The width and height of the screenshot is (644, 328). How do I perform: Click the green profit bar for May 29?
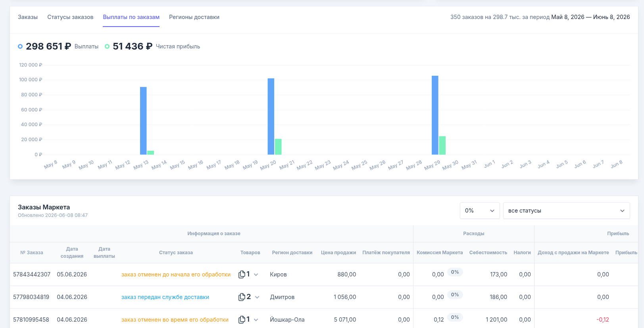(442, 146)
